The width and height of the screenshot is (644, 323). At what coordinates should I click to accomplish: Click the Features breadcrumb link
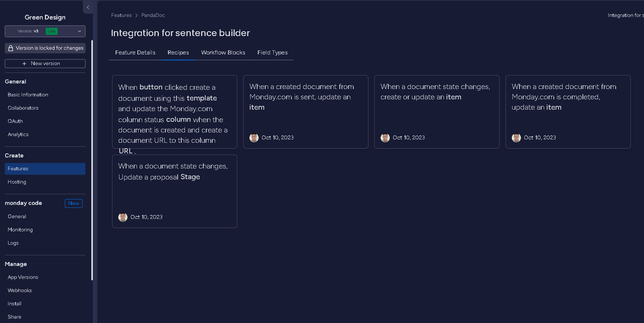[122, 15]
